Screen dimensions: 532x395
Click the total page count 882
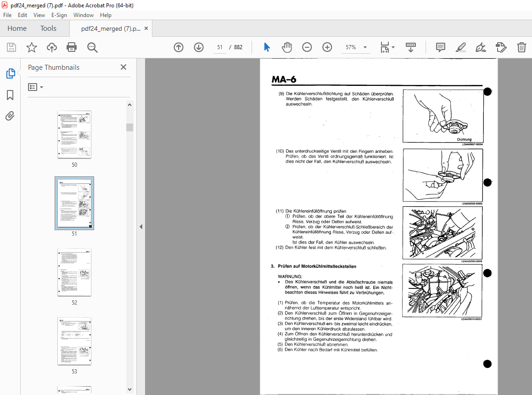pos(238,47)
